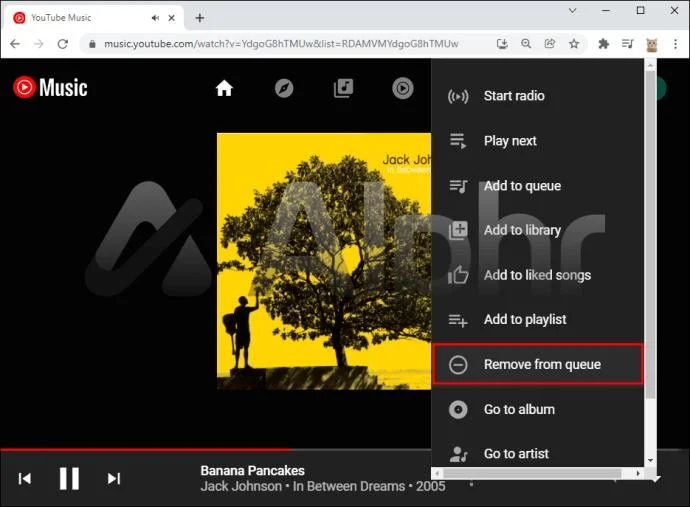Click Remove from queue
690x507 pixels.
pos(537,364)
